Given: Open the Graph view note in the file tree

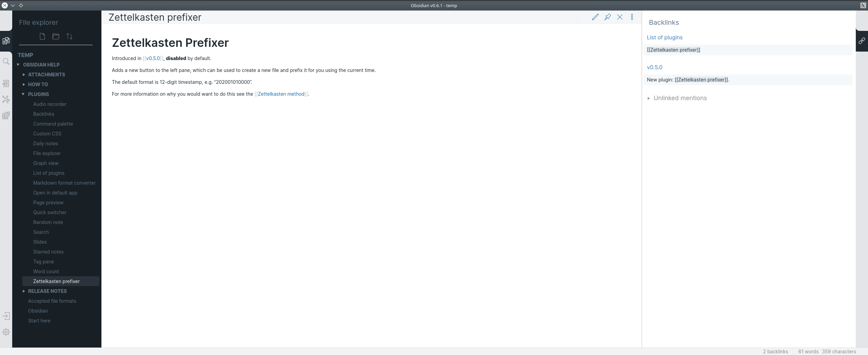Looking at the screenshot, I should click(46, 163).
